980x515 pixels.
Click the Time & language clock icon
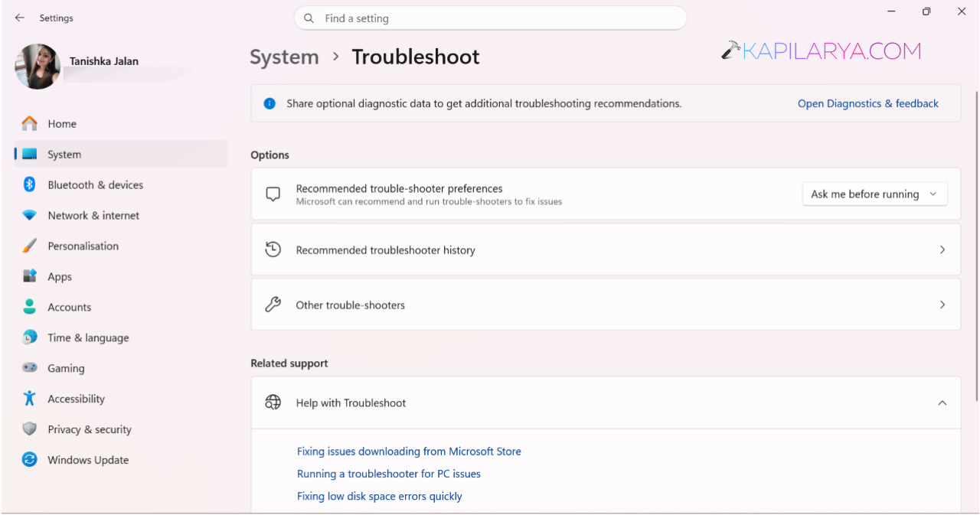(29, 337)
